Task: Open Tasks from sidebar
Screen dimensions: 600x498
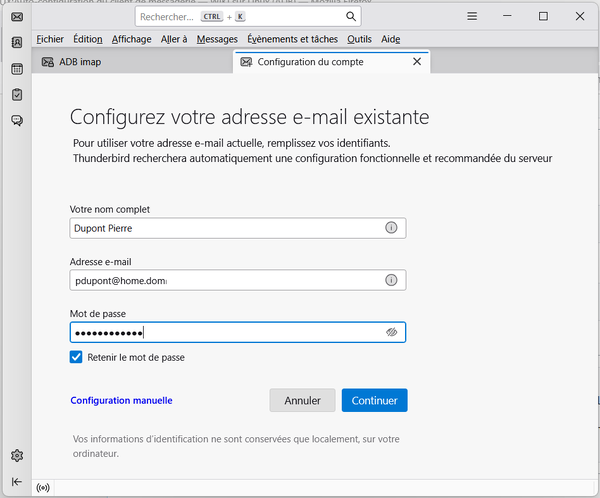Action: point(17,95)
